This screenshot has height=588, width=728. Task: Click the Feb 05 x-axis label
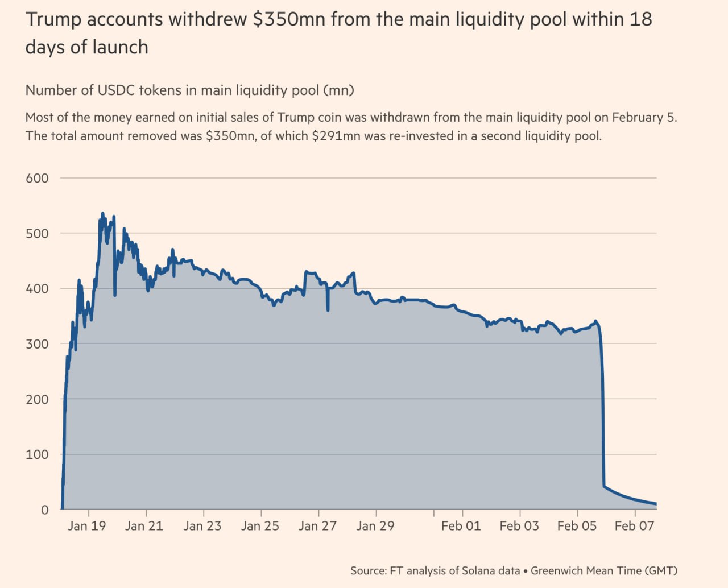577,526
